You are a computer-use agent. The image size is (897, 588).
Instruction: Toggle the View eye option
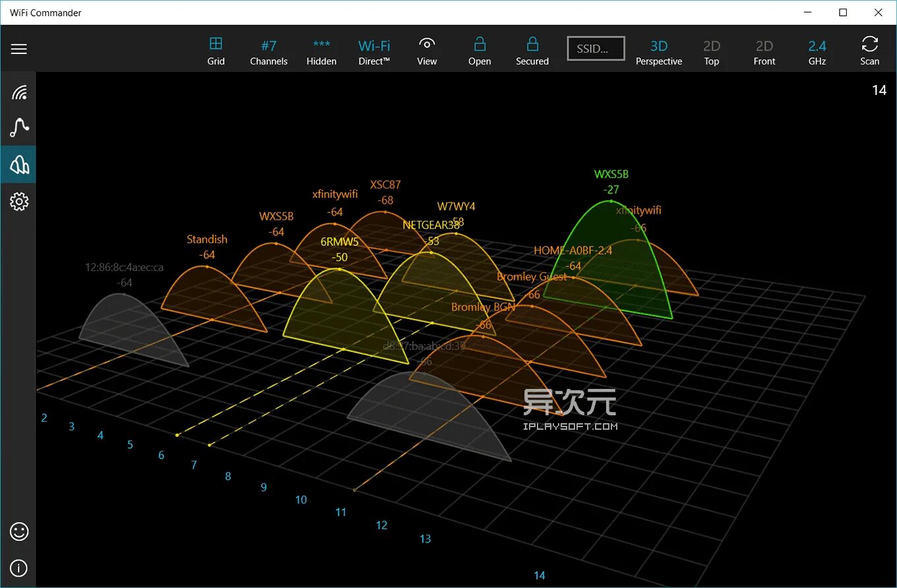(x=427, y=51)
